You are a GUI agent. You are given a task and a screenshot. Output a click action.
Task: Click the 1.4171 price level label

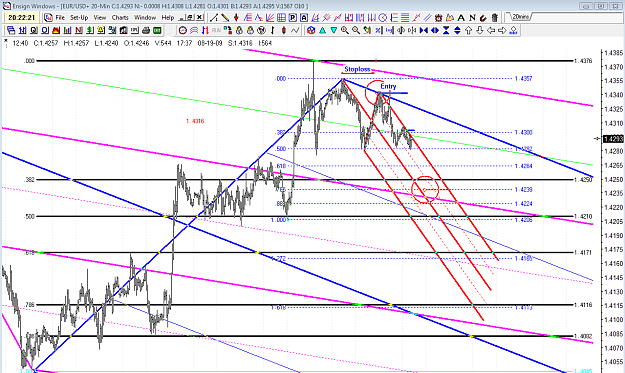pyautogui.click(x=583, y=252)
